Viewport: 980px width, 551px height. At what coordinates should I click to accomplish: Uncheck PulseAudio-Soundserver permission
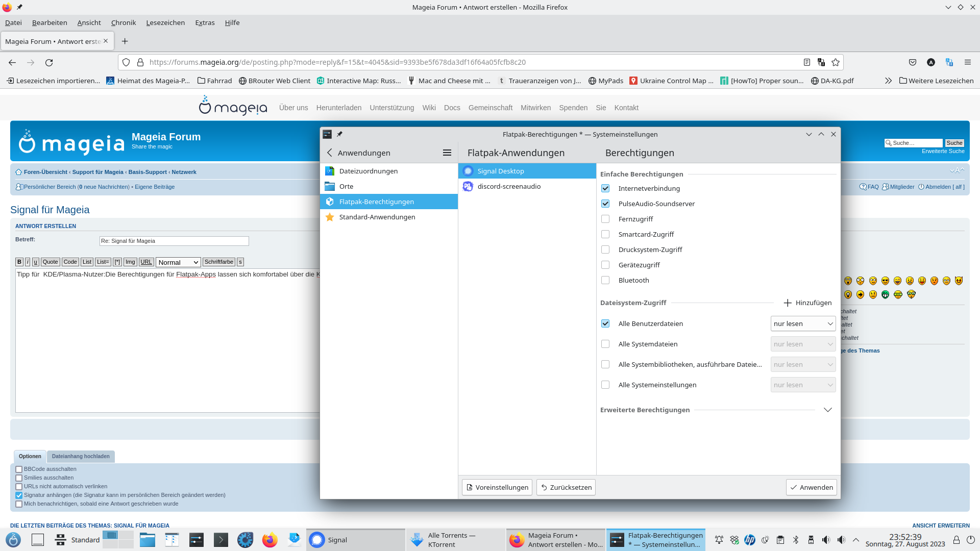pyautogui.click(x=605, y=204)
